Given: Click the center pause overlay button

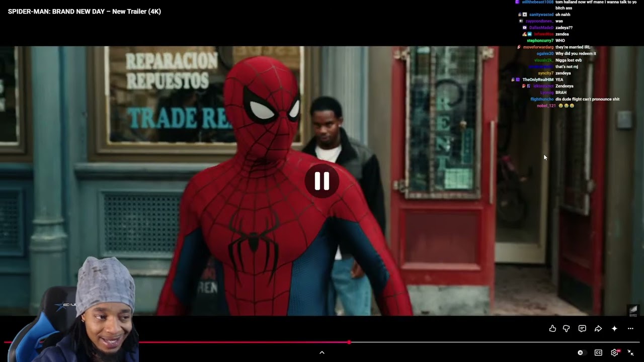Looking at the screenshot, I should tap(322, 181).
